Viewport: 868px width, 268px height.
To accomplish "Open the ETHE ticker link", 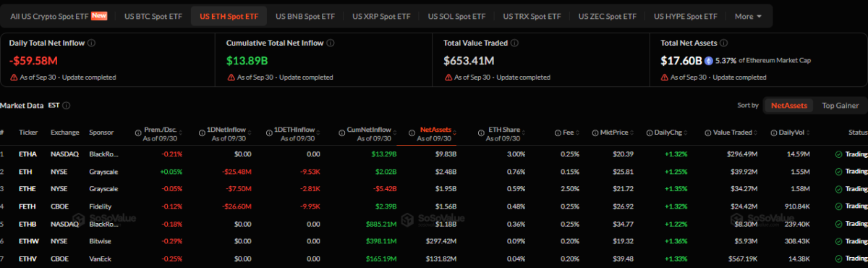I will click(28, 189).
